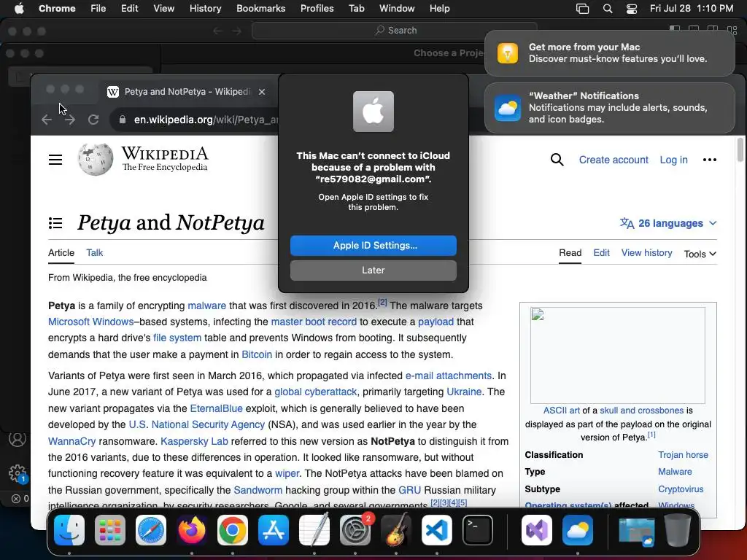Launch Safari from the Dock
The height and width of the screenshot is (560, 747).
tap(151, 530)
